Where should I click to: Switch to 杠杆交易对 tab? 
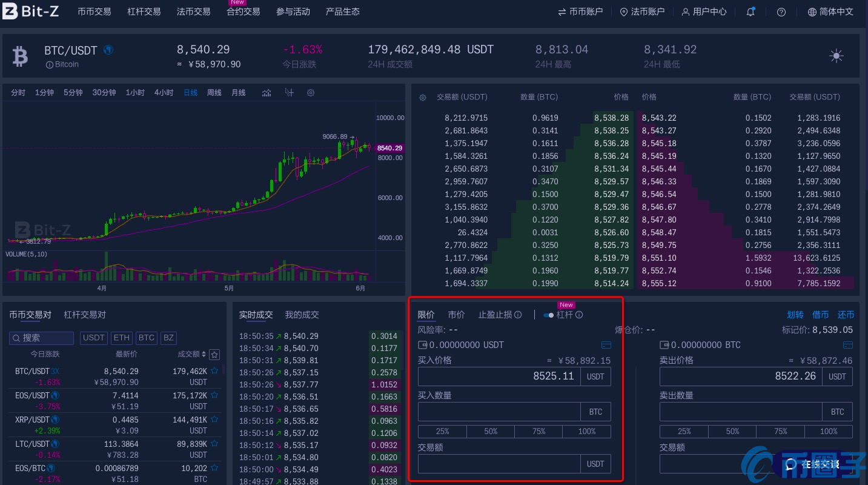(85, 315)
